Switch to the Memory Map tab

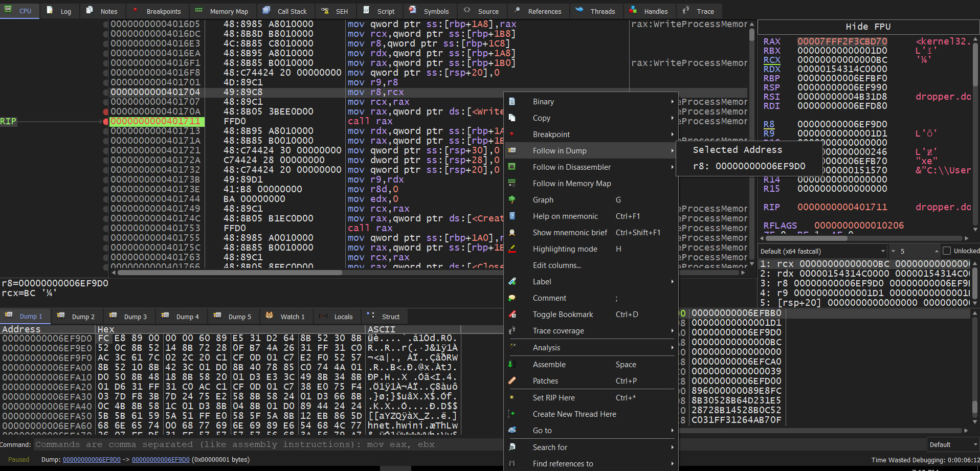(221, 11)
